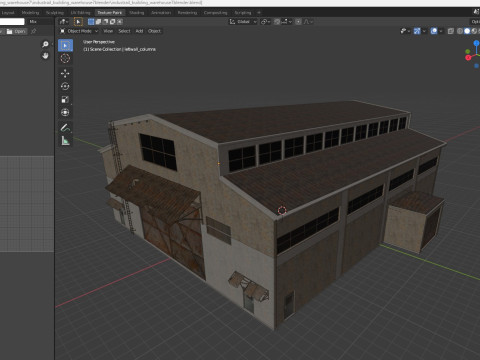
Task: Select the 3D Cursor tool
Action: coord(65,58)
